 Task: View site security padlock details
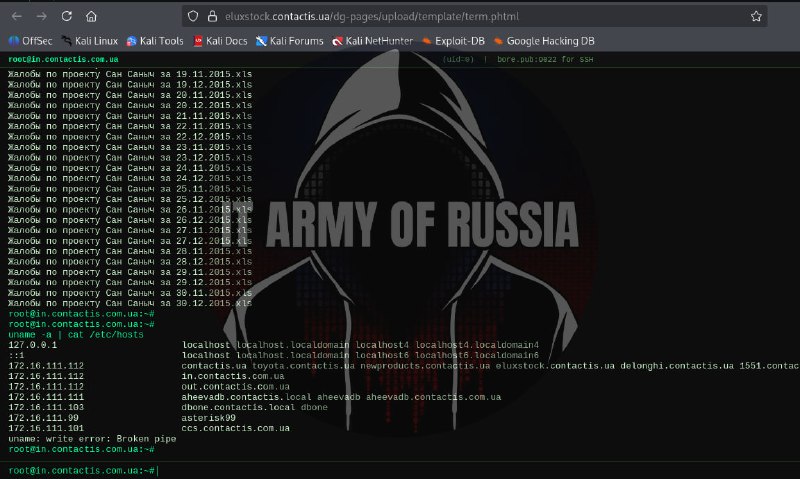212,16
